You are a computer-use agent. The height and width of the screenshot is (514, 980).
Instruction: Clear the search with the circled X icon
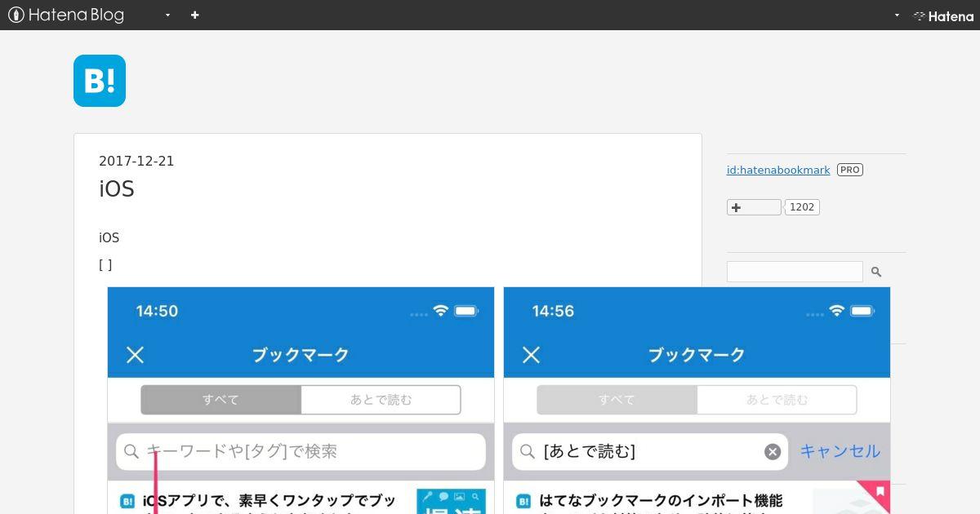[x=773, y=452]
